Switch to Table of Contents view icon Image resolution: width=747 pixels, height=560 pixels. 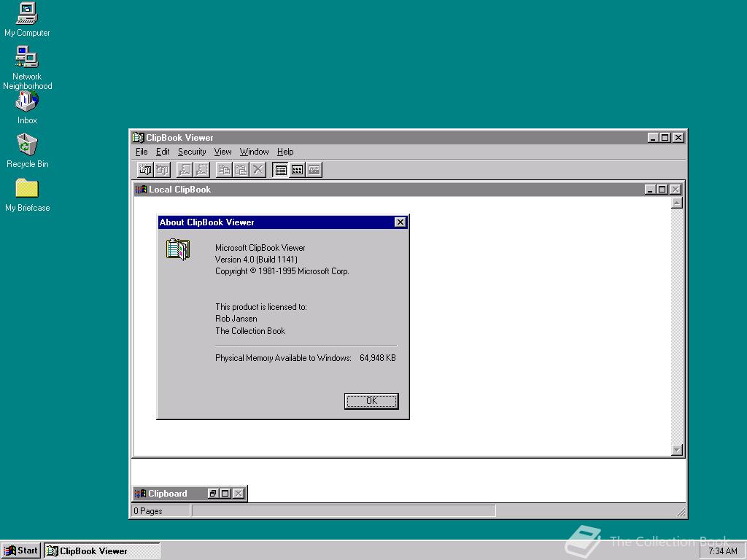click(x=281, y=169)
